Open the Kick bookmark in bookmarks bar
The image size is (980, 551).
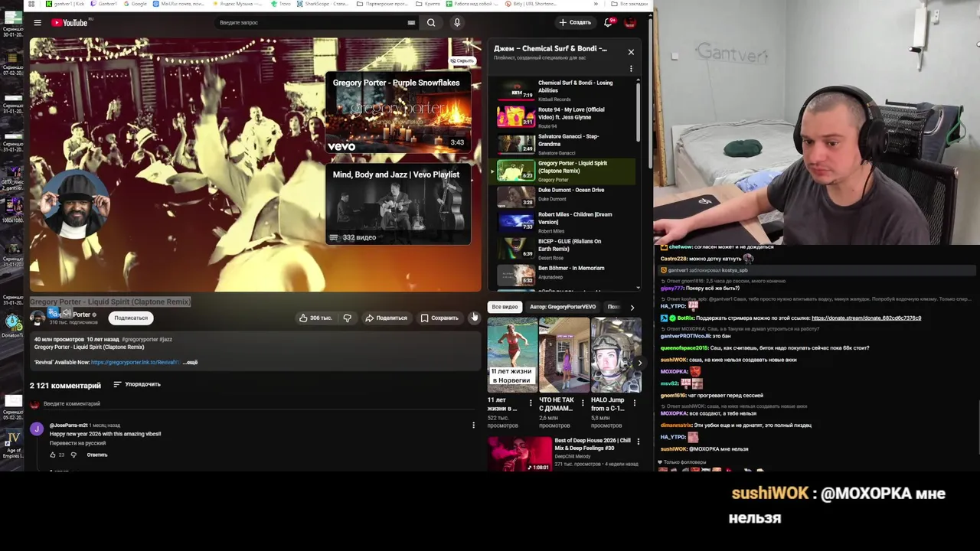click(66, 4)
